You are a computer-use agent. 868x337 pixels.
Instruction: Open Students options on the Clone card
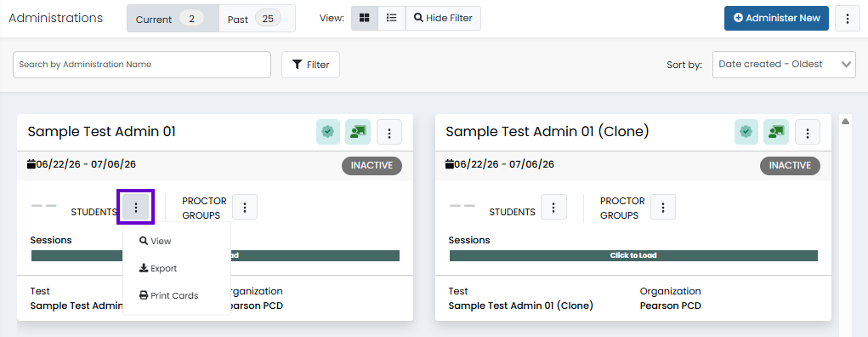click(553, 208)
